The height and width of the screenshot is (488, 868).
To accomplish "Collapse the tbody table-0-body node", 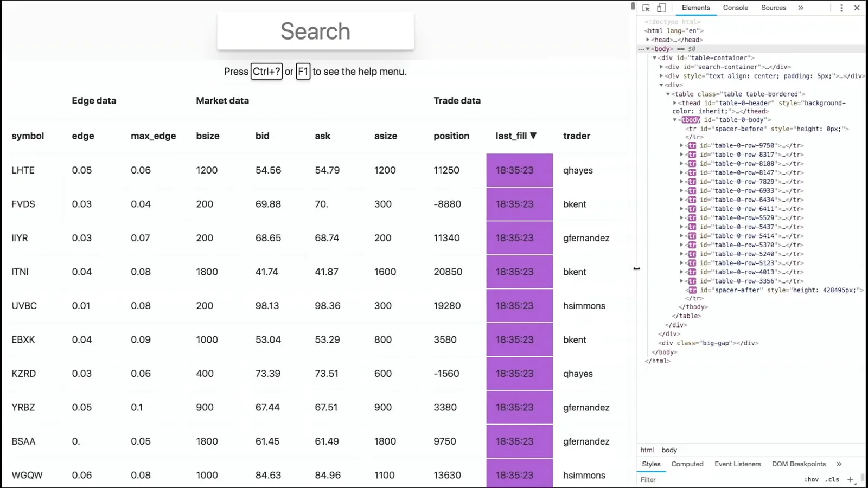I will click(675, 120).
